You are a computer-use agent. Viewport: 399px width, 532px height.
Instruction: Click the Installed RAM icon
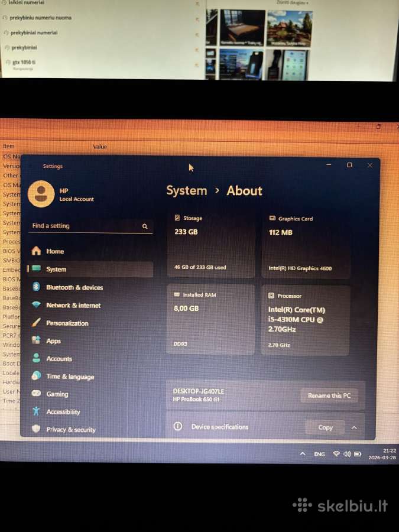pyautogui.click(x=177, y=294)
